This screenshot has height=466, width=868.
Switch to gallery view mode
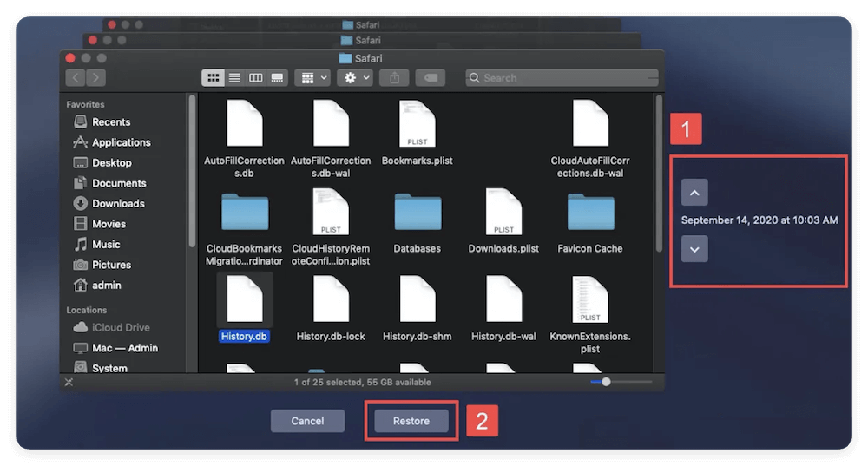(x=277, y=78)
